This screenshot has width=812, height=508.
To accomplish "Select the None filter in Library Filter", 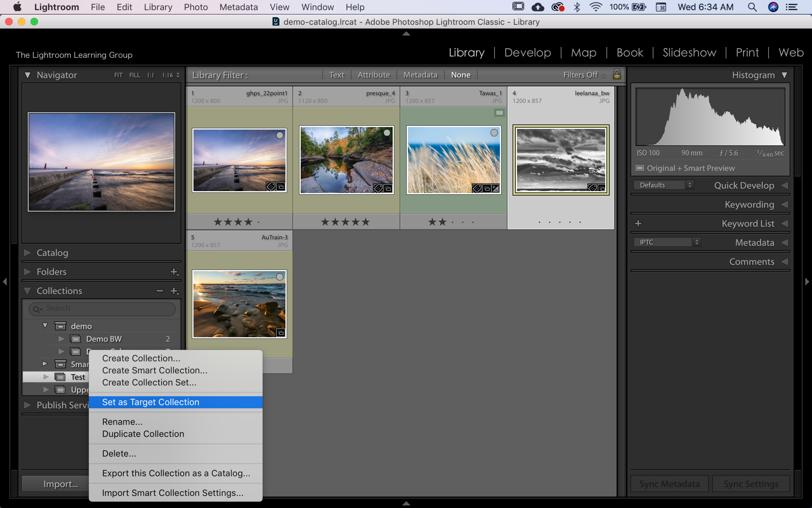I will [x=461, y=74].
